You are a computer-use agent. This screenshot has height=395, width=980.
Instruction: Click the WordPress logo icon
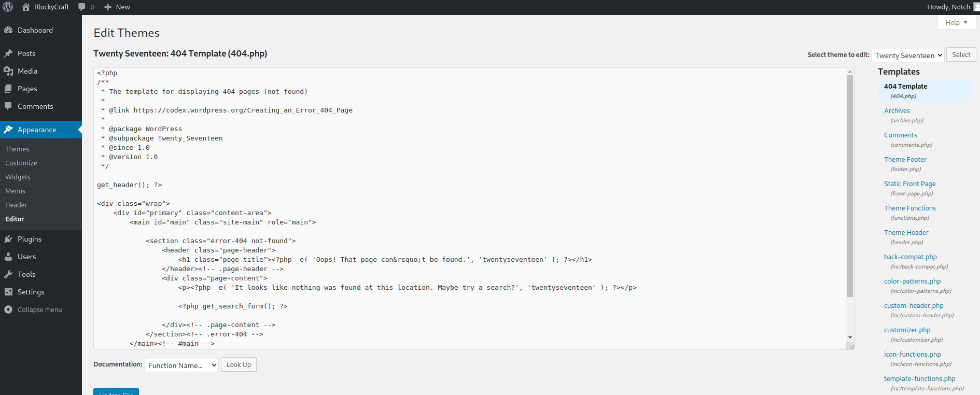8,7
